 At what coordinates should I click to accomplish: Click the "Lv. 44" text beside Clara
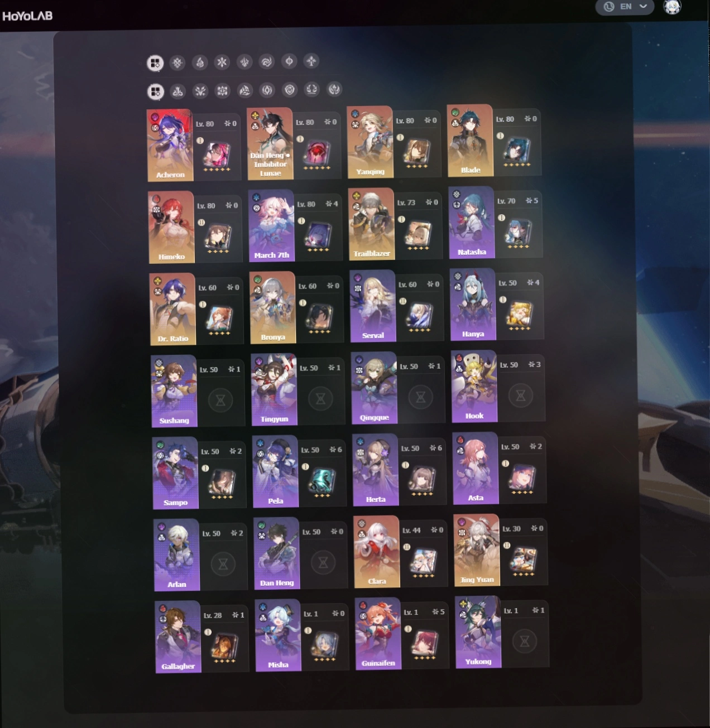pyautogui.click(x=411, y=531)
